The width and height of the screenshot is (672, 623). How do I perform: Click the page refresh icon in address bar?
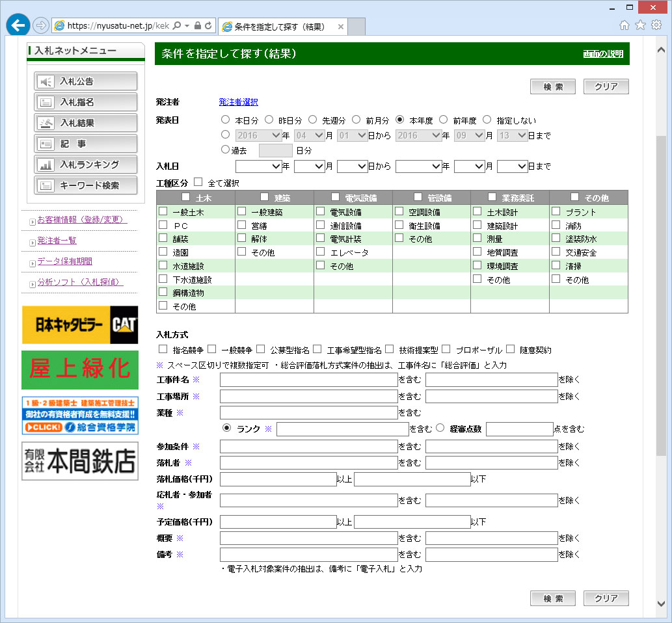208,26
